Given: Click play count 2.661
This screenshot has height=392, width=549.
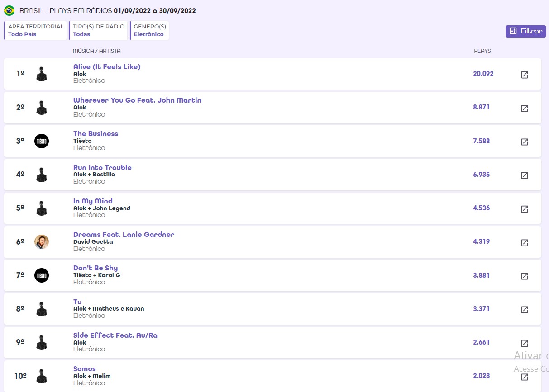Looking at the screenshot, I should click(x=482, y=342).
